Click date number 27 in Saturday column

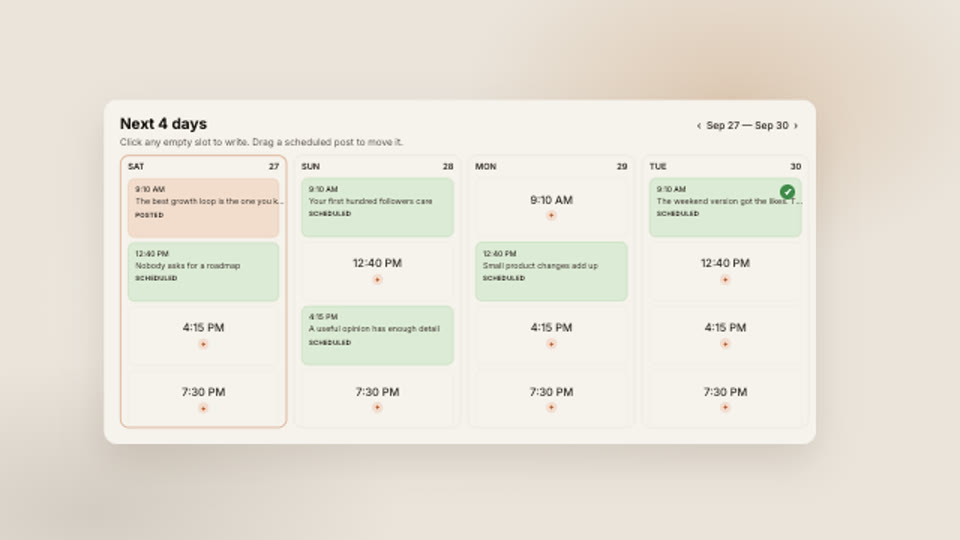pos(274,167)
